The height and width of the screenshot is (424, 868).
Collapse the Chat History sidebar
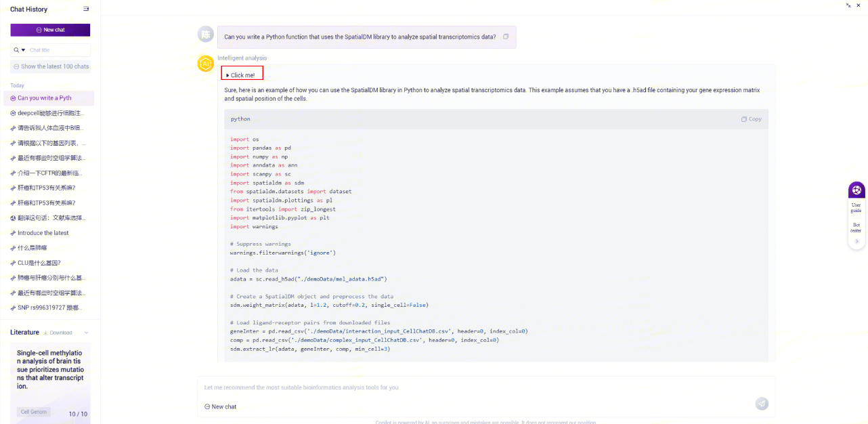[x=86, y=9]
